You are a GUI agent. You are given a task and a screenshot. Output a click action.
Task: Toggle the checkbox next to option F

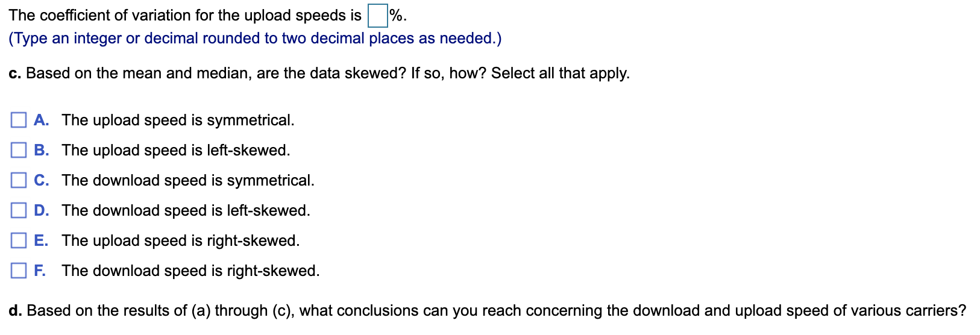pos(19,271)
